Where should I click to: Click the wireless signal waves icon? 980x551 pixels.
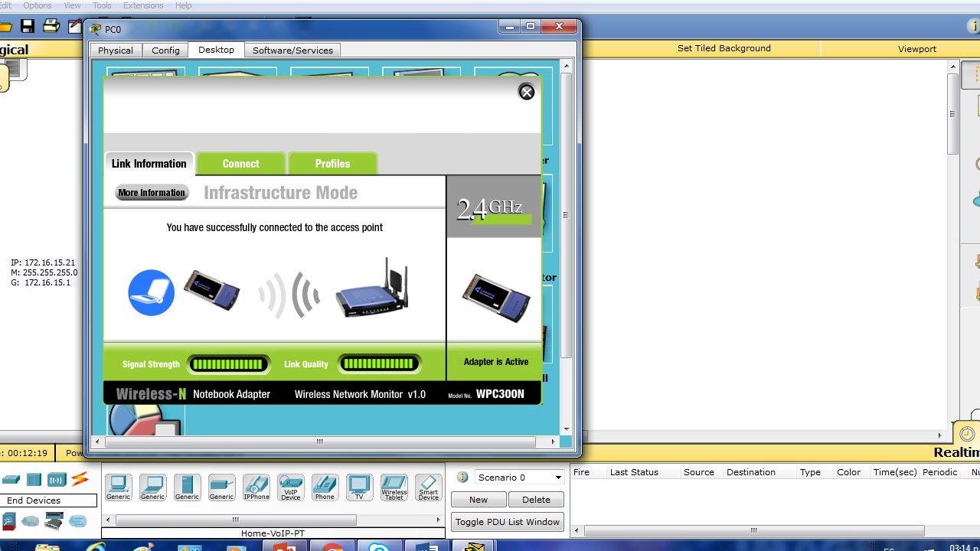(x=288, y=294)
